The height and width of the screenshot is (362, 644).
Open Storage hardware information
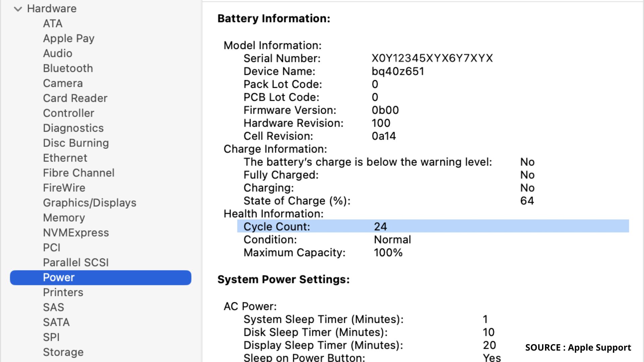click(63, 352)
